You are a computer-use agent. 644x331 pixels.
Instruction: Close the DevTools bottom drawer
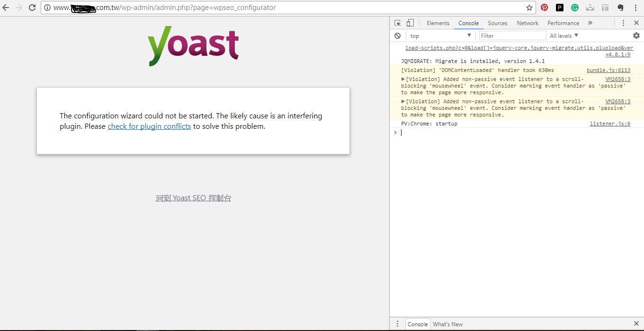pos(636,324)
